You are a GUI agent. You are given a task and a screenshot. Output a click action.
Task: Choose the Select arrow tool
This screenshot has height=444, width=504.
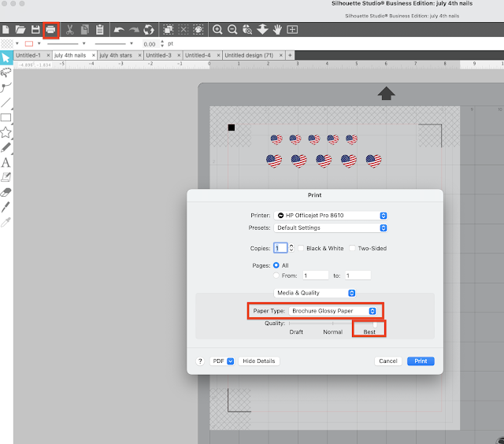click(6, 57)
